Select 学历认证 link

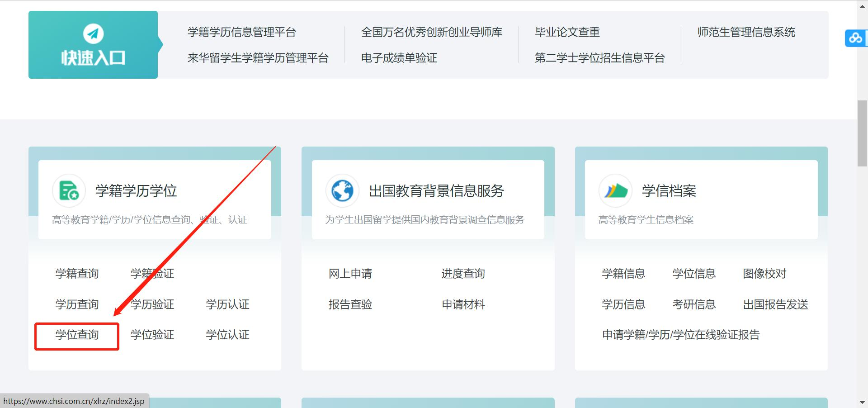click(227, 304)
